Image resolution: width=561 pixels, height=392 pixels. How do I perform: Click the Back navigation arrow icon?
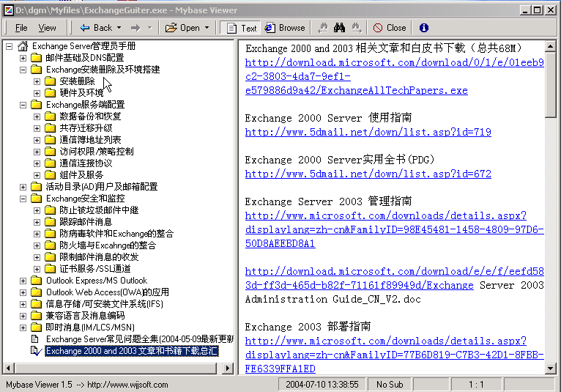pos(85,28)
